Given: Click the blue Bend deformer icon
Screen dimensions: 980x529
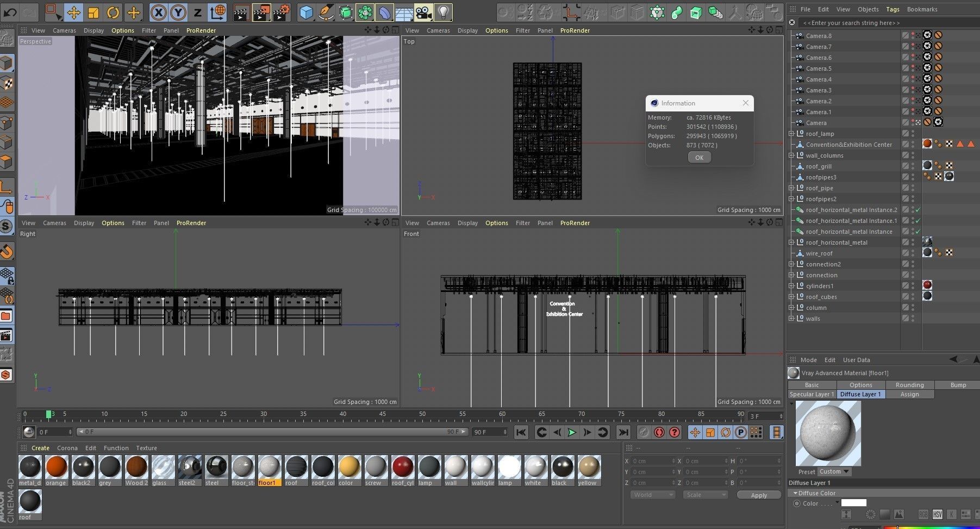Looking at the screenshot, I should pos(385,12).
